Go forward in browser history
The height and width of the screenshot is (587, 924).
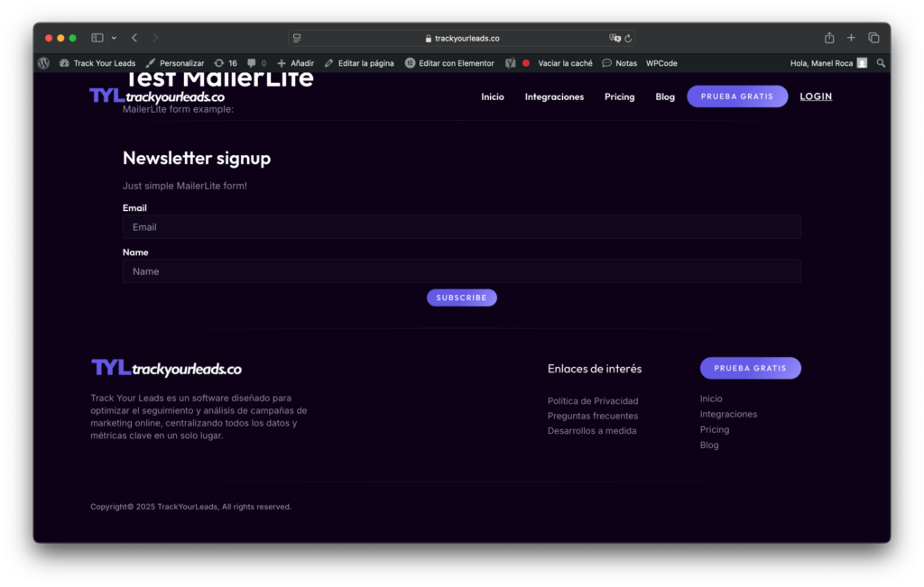pos(155,38)
